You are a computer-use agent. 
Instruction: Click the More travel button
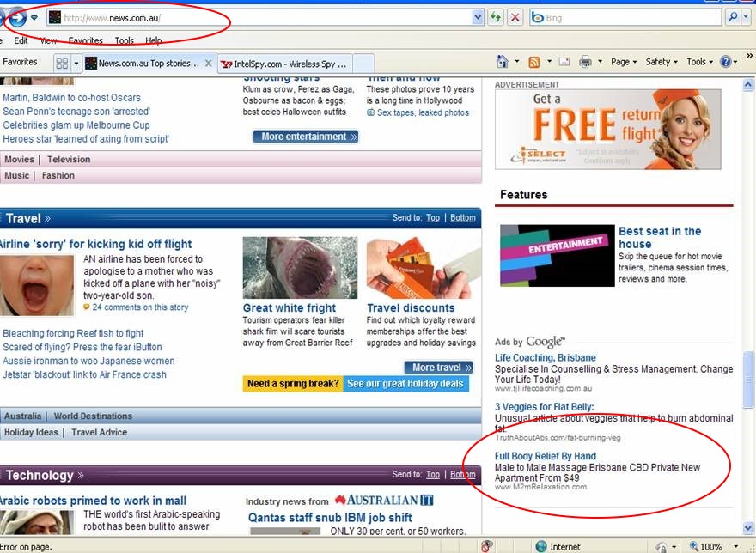coord(439,368)
